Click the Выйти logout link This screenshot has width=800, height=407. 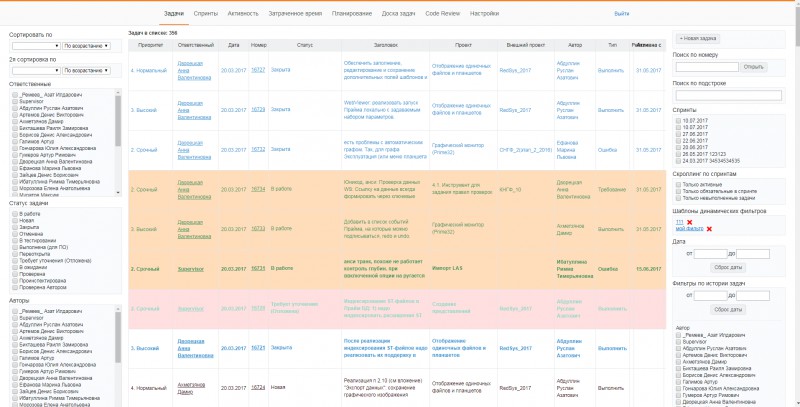(622, 13)
